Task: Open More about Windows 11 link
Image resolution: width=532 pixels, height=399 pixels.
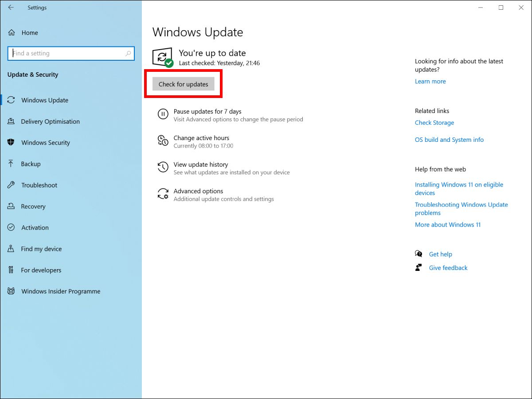Action: point(448,225)
